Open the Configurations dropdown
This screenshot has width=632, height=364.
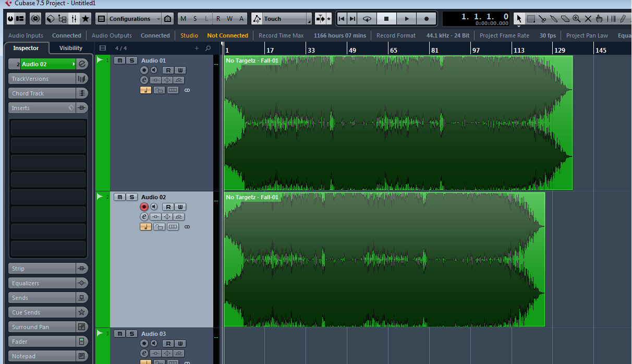pos(129,19)
